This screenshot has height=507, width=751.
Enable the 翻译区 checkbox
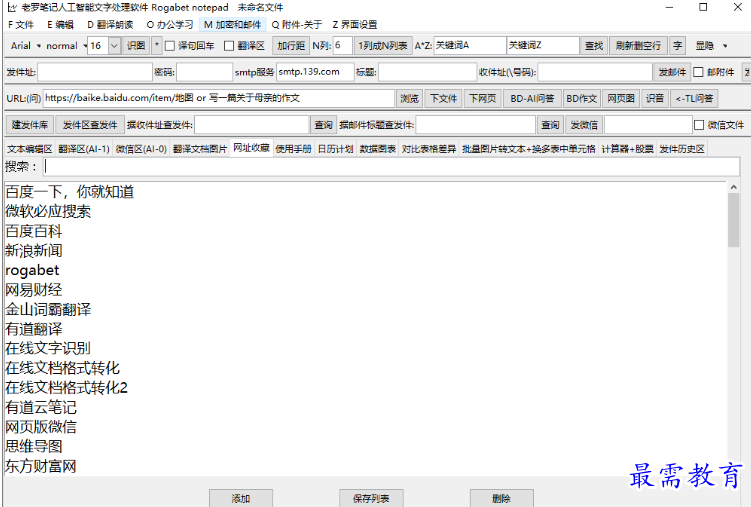[229, 46]
